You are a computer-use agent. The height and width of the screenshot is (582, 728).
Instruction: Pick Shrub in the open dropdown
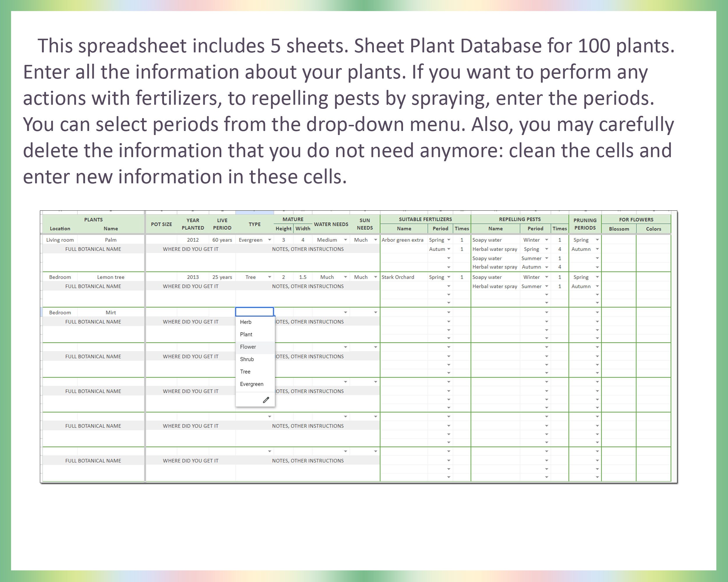coord(247,359)
